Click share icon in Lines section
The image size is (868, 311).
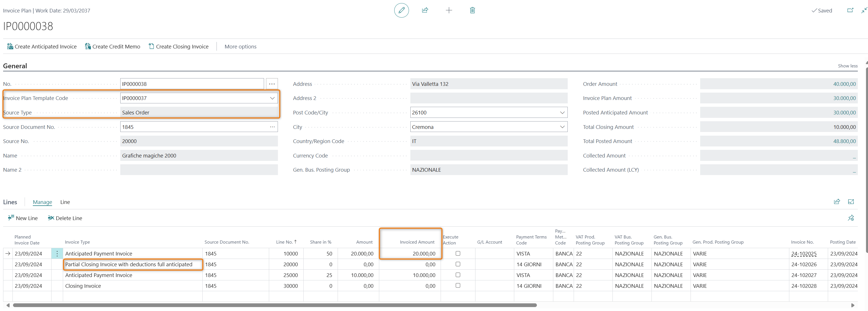tap(837, 202)
